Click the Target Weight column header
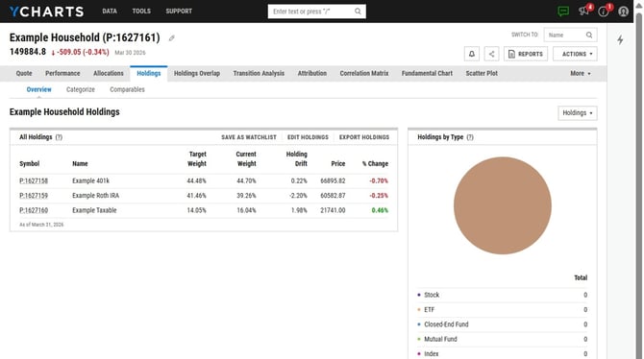Image resolution: width=644 pixels, height=359 pixels. pyautogui.click(x=197, y=158)
